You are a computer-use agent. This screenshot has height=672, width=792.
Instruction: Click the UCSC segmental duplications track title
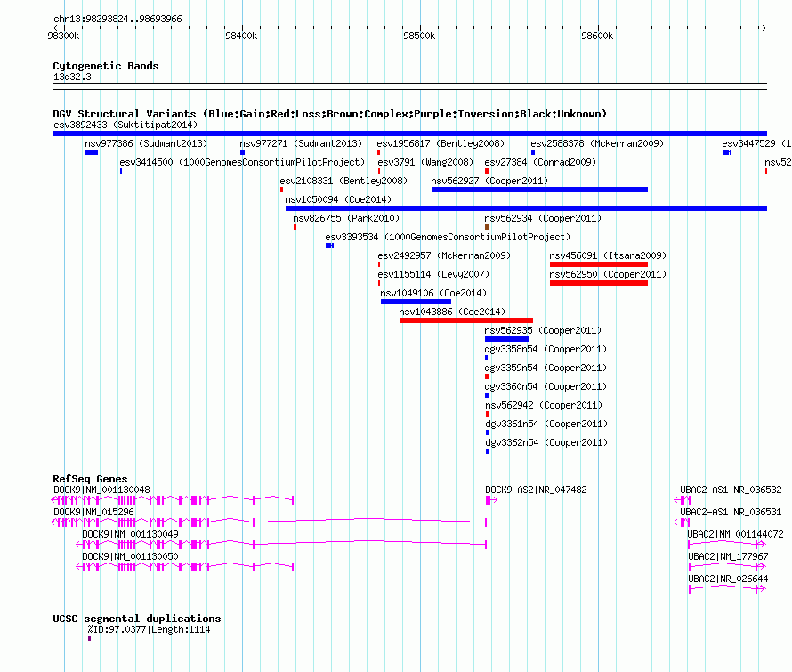click(137, 619)
